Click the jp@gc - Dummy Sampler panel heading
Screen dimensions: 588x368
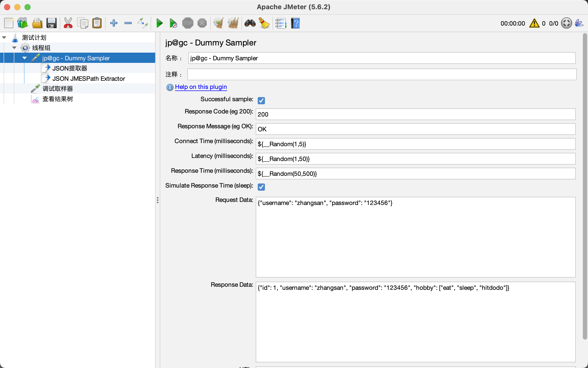(x=211, y=43)
